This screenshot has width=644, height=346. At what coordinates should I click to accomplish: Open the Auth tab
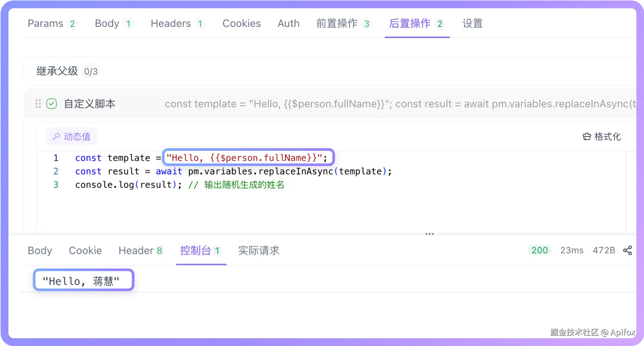[x=288, y=23]
